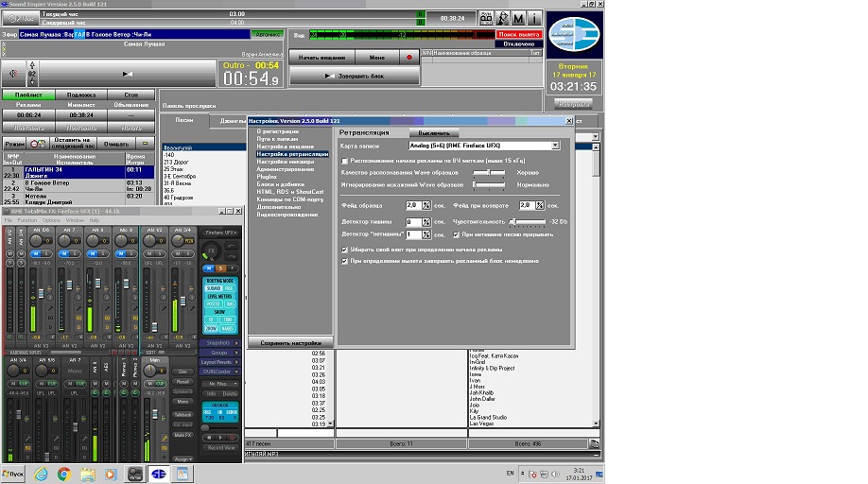Click the Настройки button under the clock
The image size is (868, 484).
click(573, 104)
